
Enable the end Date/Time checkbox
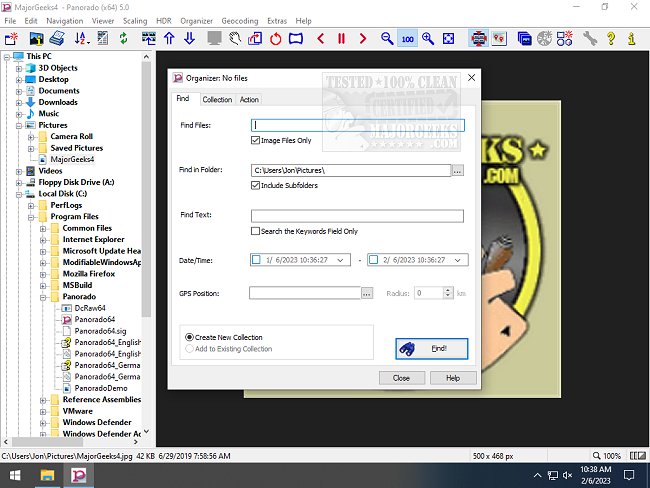[x=374, y=260]
